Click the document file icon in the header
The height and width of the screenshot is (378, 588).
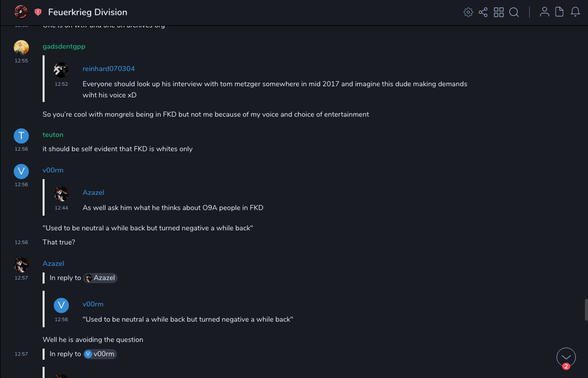[560, 12]
